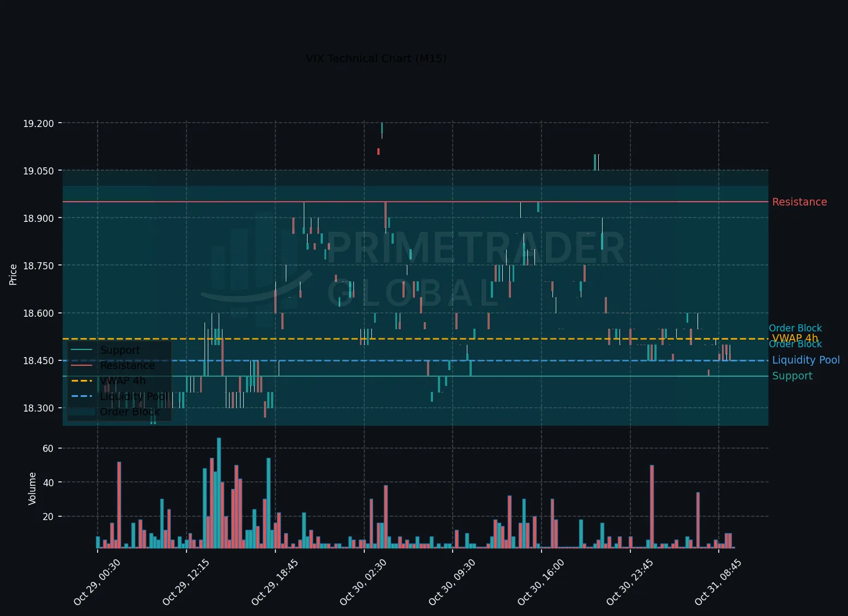Click the Resistance entry in the legend
The image size is (848, 616).
click(128, 366)
